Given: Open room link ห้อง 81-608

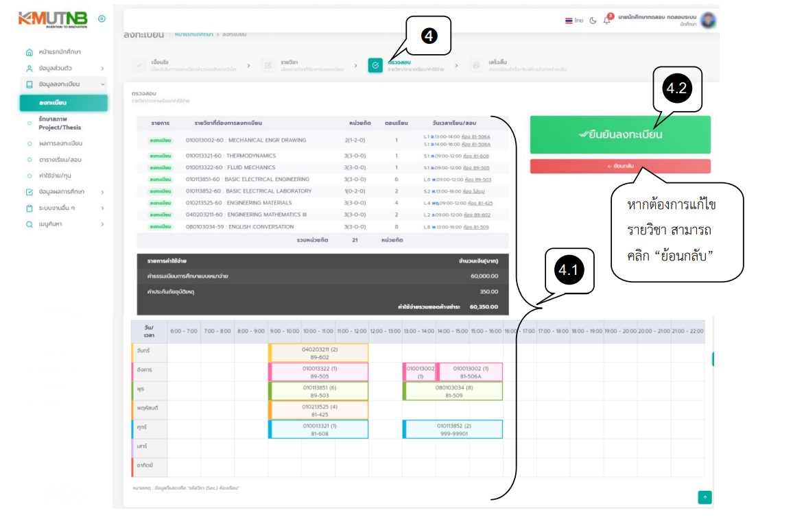Looking at the screenshot, I should pyautogui.click(x=476, y=156).
